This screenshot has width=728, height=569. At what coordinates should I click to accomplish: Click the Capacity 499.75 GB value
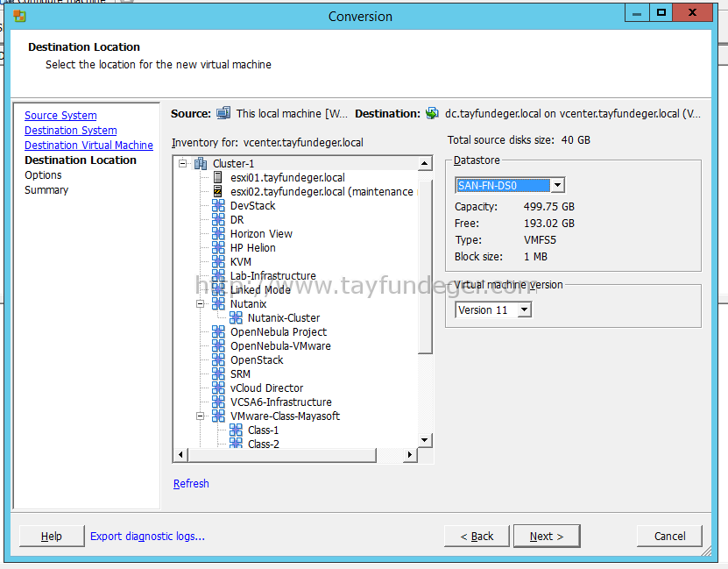(x=548, y=206)
